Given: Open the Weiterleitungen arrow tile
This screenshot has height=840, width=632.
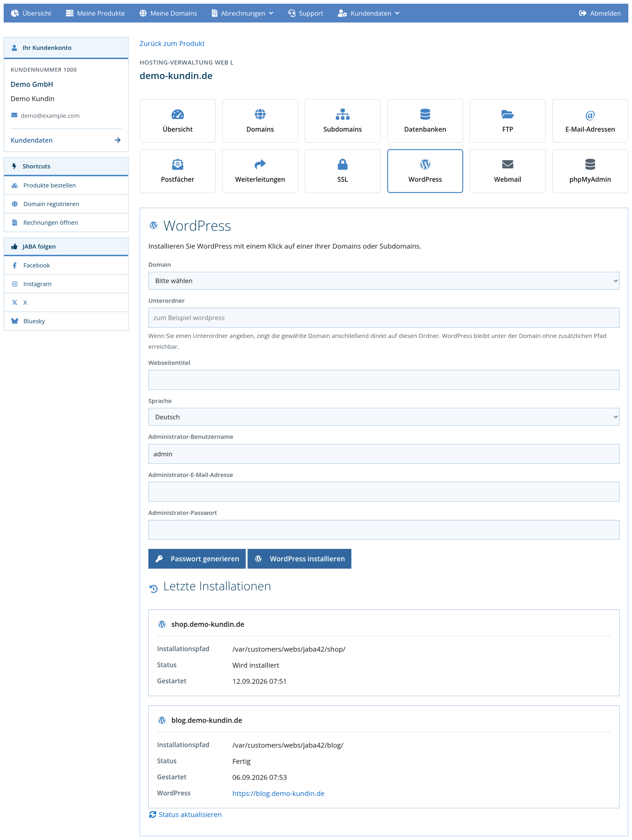Looking at the screenshot, I should [260, 171].
